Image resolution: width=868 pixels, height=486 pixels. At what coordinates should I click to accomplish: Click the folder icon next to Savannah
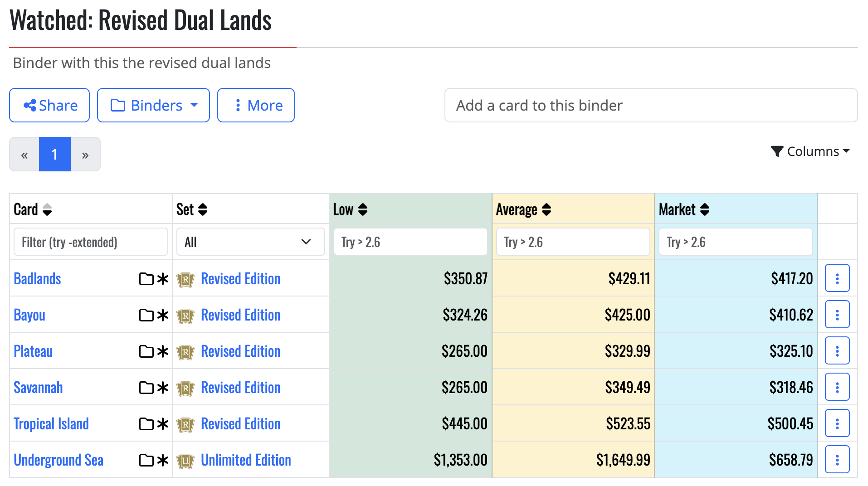(146, 387)
